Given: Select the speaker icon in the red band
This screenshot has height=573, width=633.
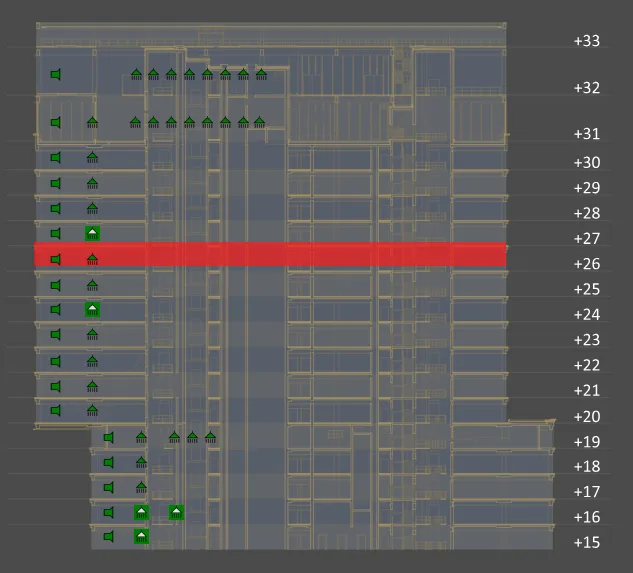Looking at the screenshot, I should [x=56, y=259].
